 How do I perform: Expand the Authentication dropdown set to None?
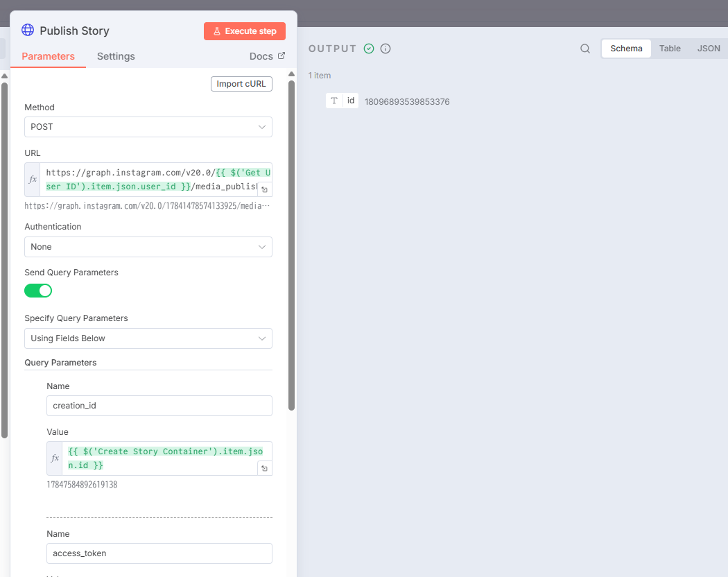click(x=148, y=247)
